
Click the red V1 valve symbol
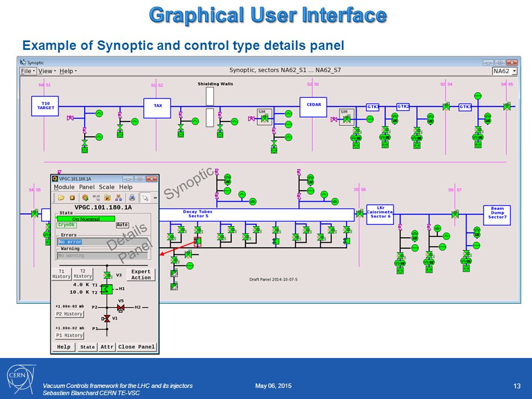(x=107, y=318)
